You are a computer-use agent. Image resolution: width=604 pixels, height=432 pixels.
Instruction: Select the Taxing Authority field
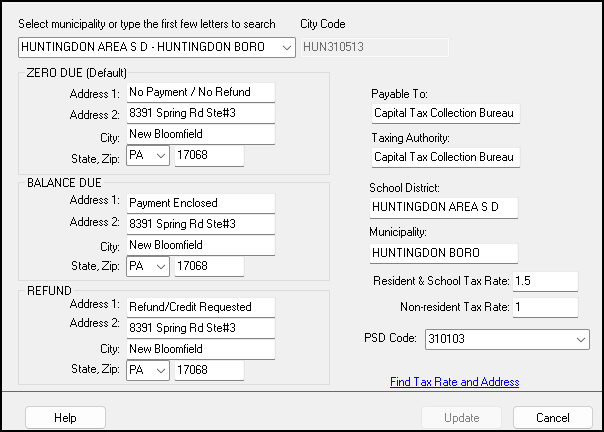point(444,157)
